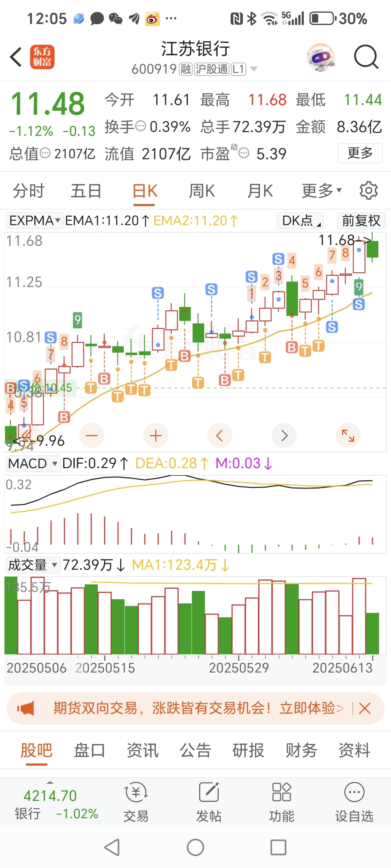391x868 pixels.
Task: Move chart right with arrow button
Action: (284, 436)
